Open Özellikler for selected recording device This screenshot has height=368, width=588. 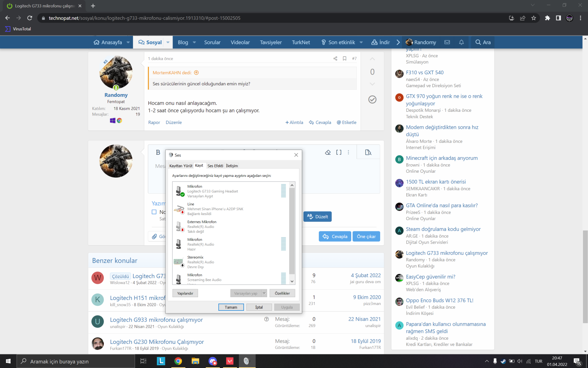point(282,293)
